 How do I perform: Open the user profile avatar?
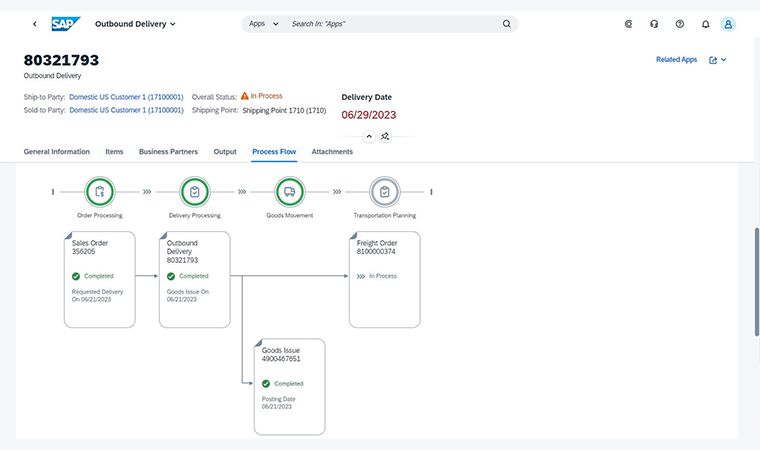coord(729,23)
